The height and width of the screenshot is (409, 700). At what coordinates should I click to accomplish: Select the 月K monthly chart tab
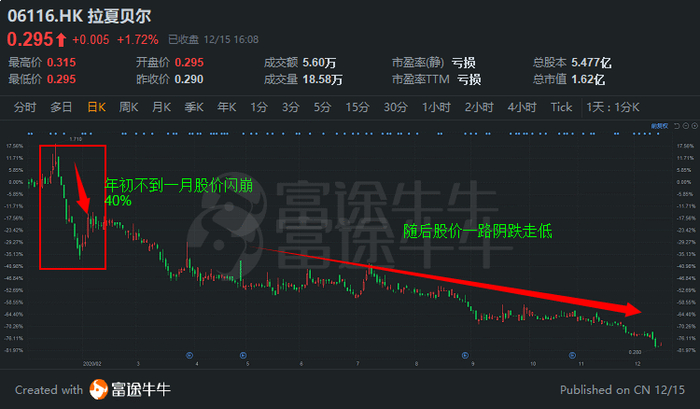[x=161, y=107]
